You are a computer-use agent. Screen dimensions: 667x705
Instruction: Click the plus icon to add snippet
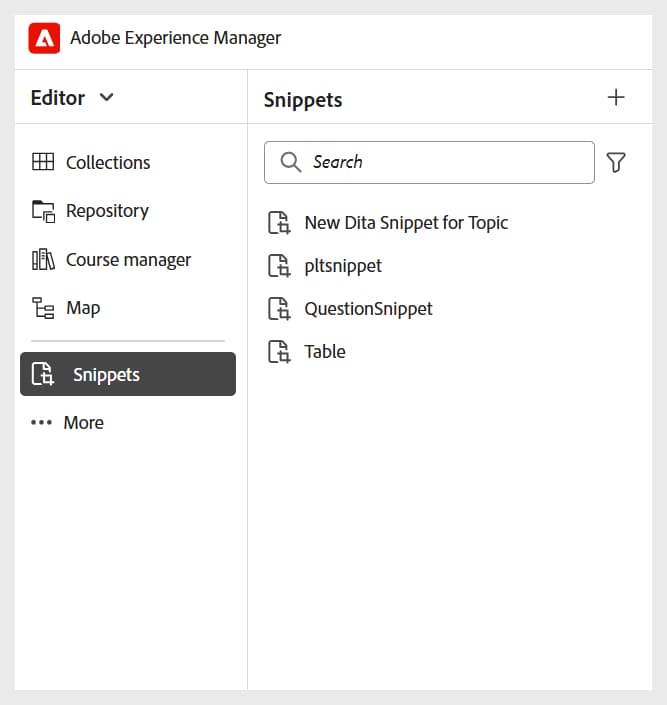click(x=616, y=97)
